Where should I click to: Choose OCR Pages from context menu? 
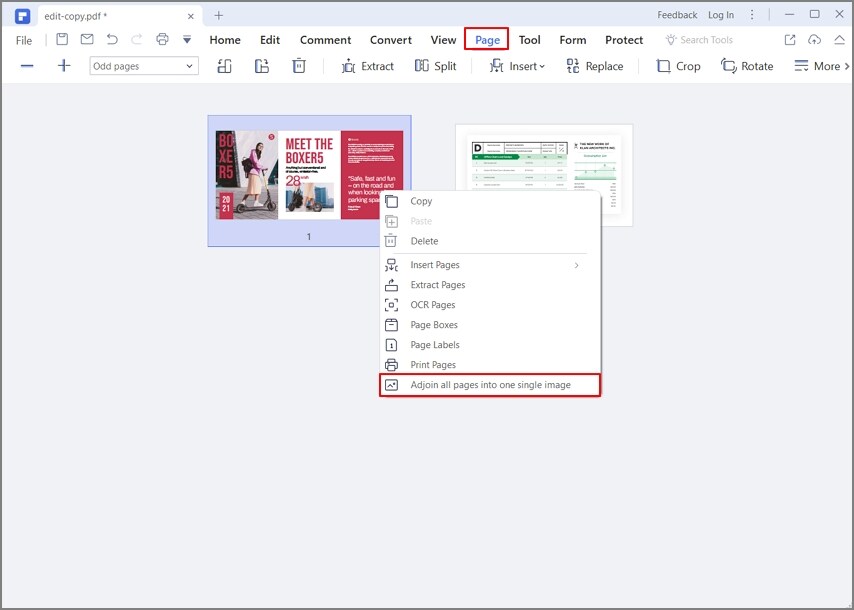pyautogui.click(x=432, y=305)
